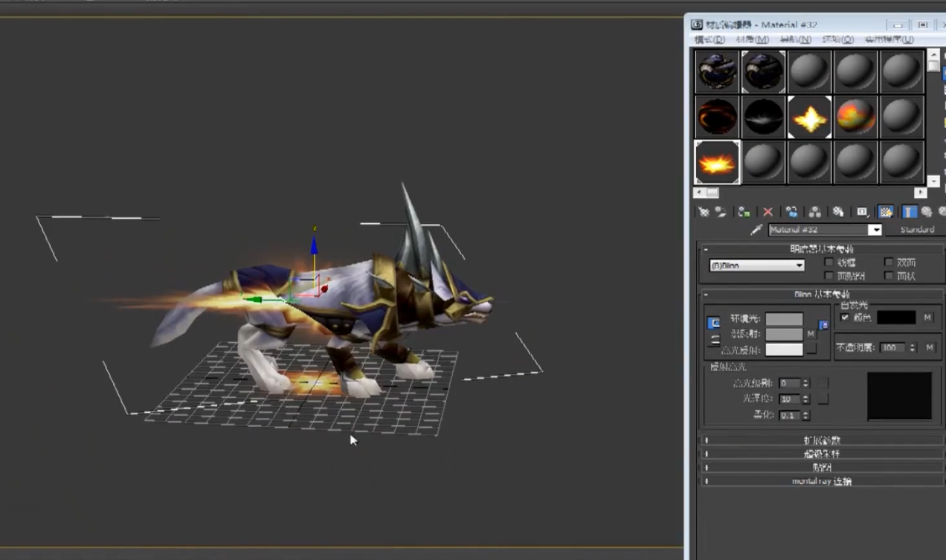Open the 漫反射 diffuse color swatch

pyautogui.click(x=784, y=334)
